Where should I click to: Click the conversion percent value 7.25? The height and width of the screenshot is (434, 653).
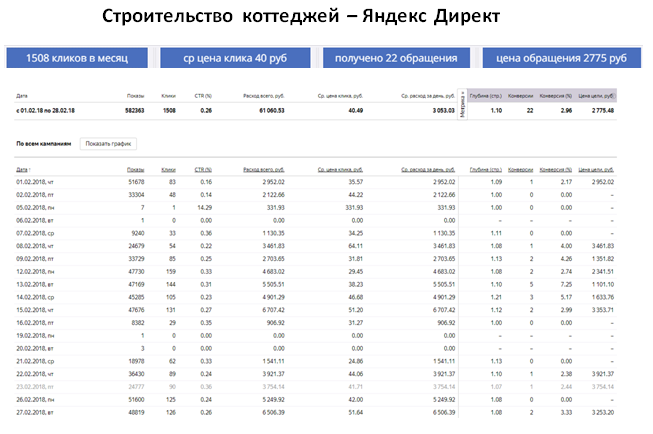pyautogui.click(x=566, y=284)
